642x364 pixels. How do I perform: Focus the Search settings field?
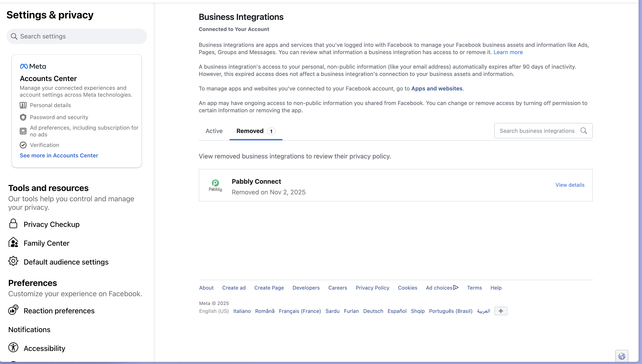pyautogui.click(x=77, y=37)
